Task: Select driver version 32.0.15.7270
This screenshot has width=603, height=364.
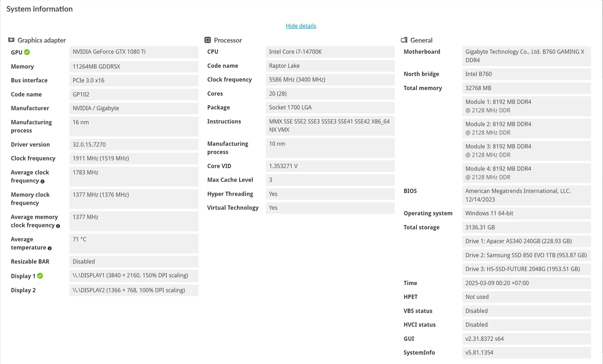Action: [134, 144]
